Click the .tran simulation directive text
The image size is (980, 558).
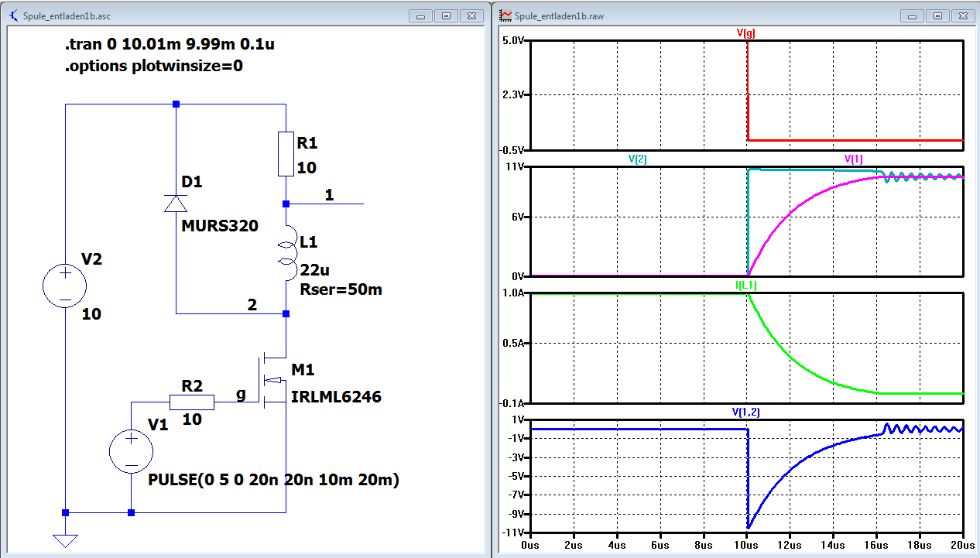(170, 45)
